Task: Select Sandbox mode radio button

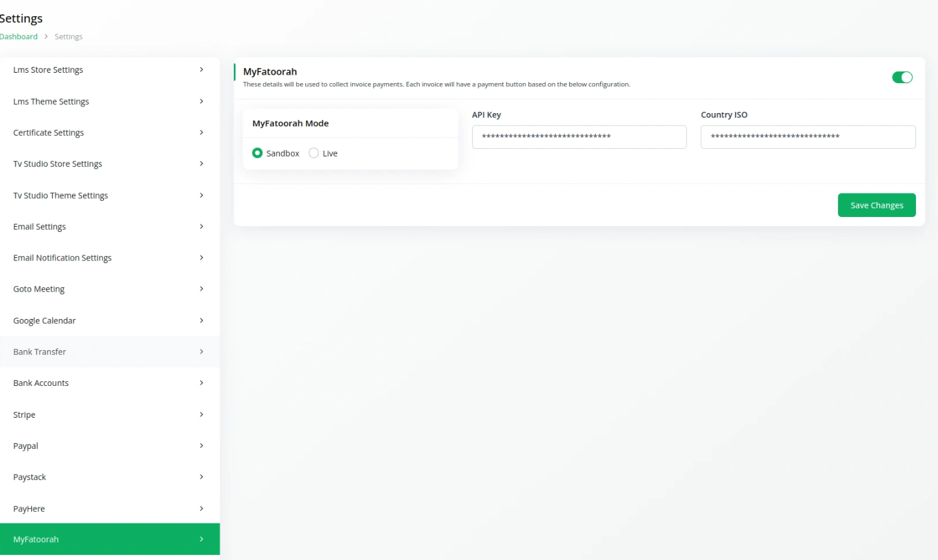Action: [257, 153]
